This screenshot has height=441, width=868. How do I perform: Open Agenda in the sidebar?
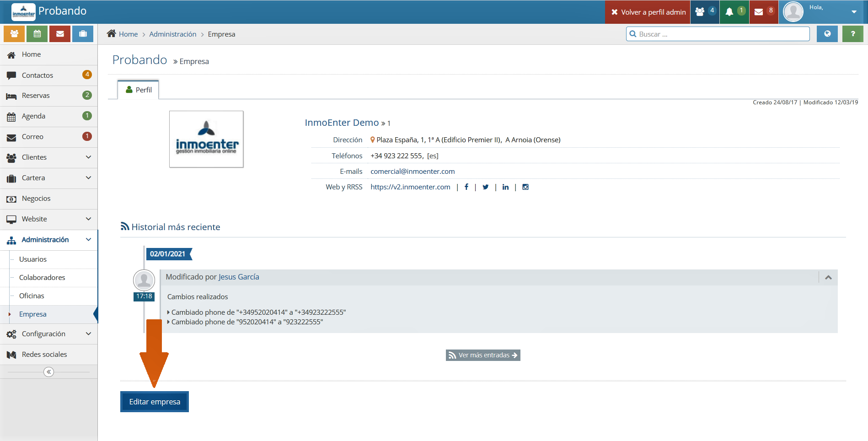48,116
